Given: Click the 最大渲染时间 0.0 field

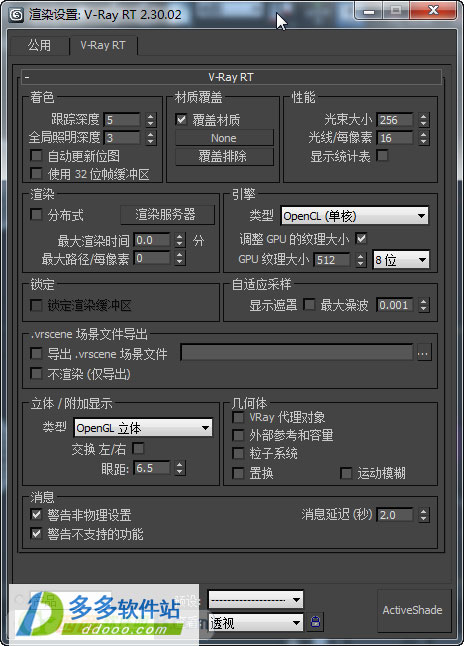Looking at the screenshot, I should click(x=152, y=240).
